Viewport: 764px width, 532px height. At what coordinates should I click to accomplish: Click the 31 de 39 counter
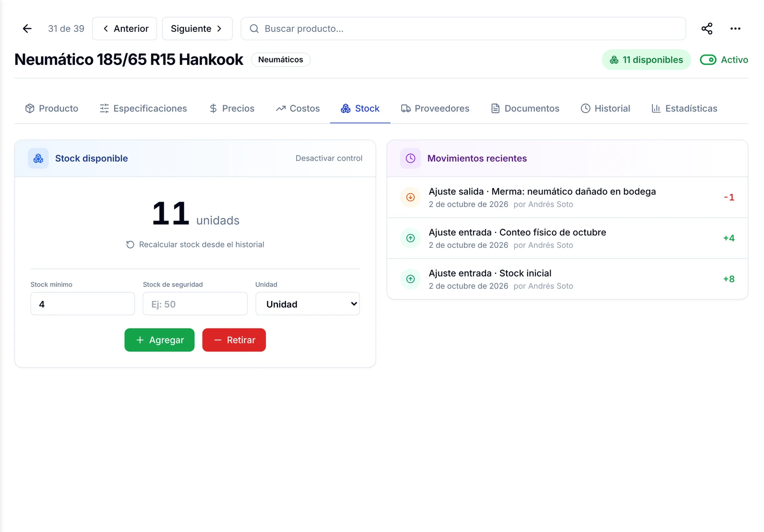click(66, 29)
